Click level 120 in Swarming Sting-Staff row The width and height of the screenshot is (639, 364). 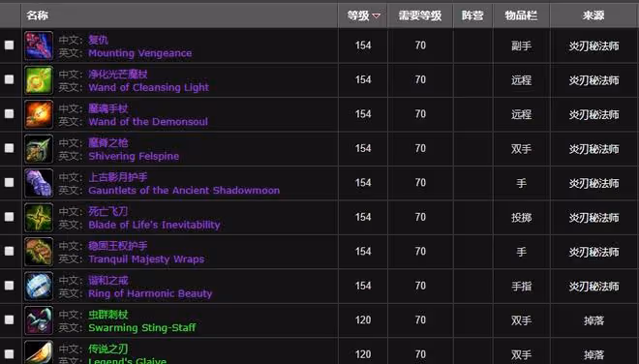pyautogui.click(x=363, y=320)
